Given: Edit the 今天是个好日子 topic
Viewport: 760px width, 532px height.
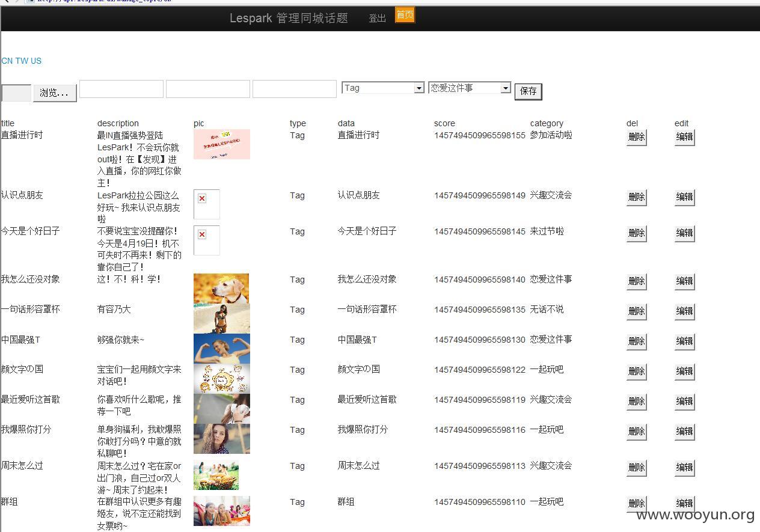Looking at the screenshot, I should pyautogui.click(x=684, y=233).
